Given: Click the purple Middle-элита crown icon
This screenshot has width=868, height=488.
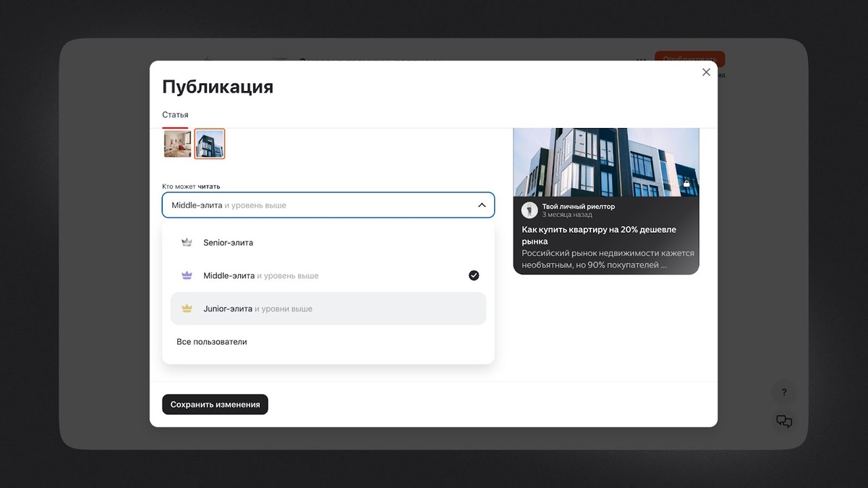Looking at the screenshot, I should 187,275.
